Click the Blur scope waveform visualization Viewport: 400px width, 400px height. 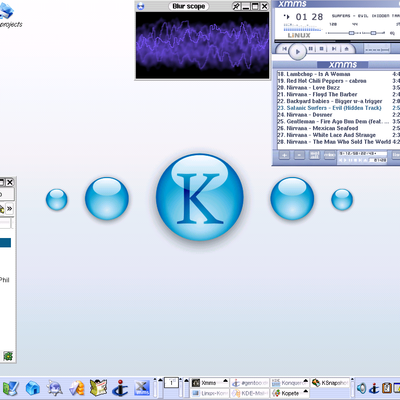[x=202, y=45]
